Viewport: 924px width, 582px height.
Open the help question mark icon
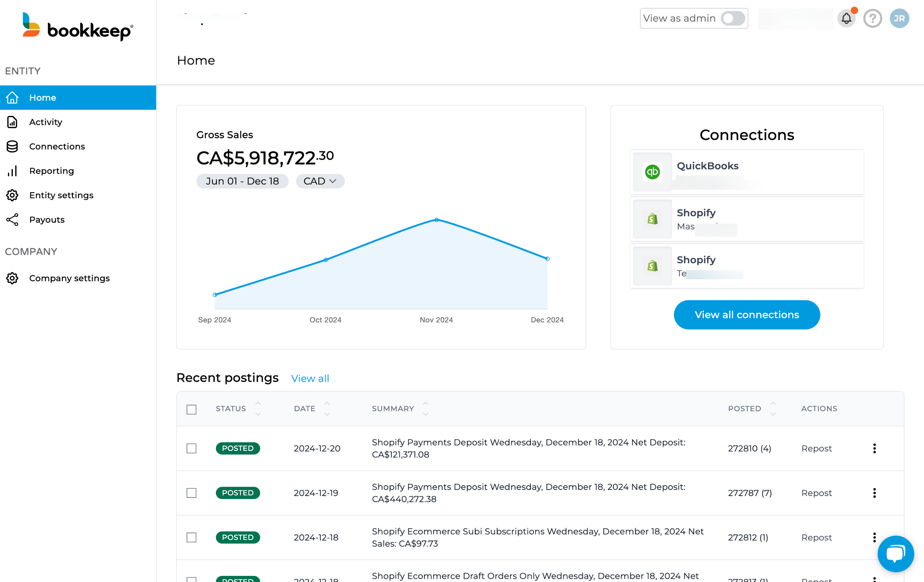click(872, 18)
